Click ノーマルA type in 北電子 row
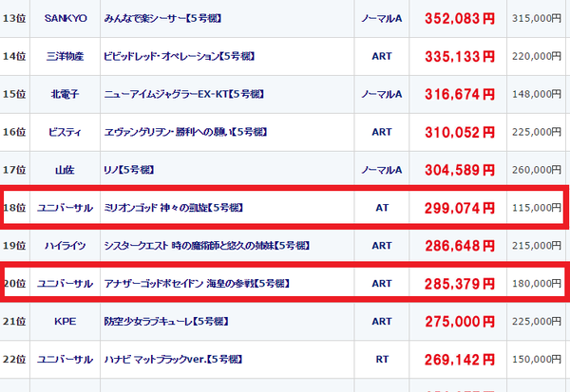The height and width of the screenshot is (392, 570). [x=382, y=94]
